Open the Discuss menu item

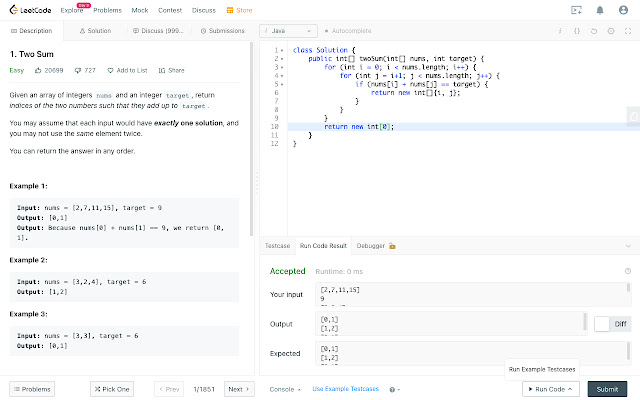click(x=204, y=10)
